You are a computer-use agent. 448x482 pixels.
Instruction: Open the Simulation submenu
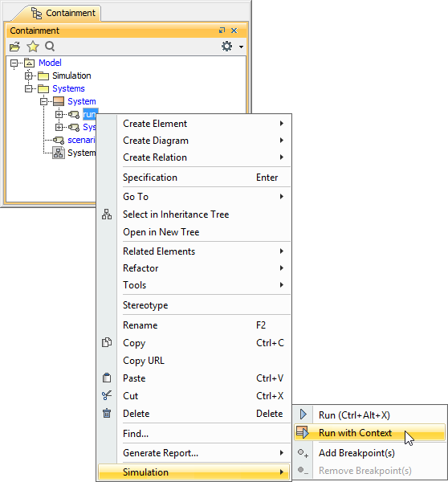coord(193,472)
